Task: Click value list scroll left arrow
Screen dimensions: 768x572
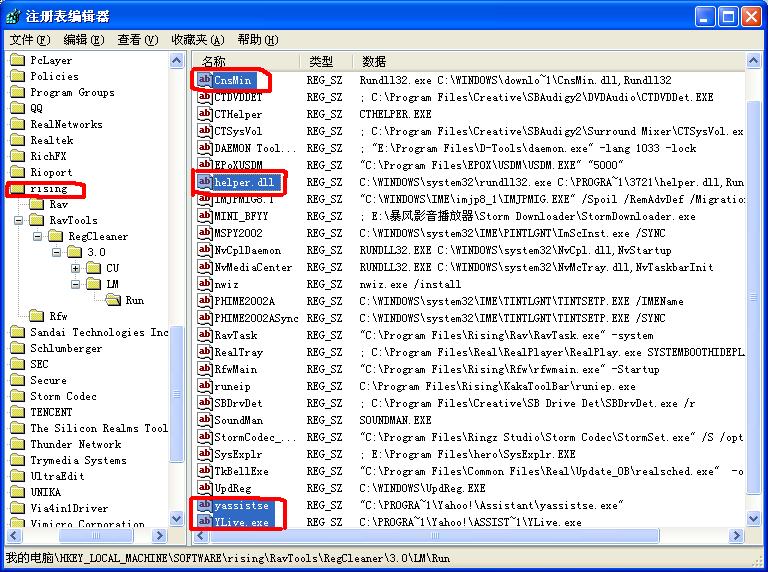Action: (x=200, y=535)
